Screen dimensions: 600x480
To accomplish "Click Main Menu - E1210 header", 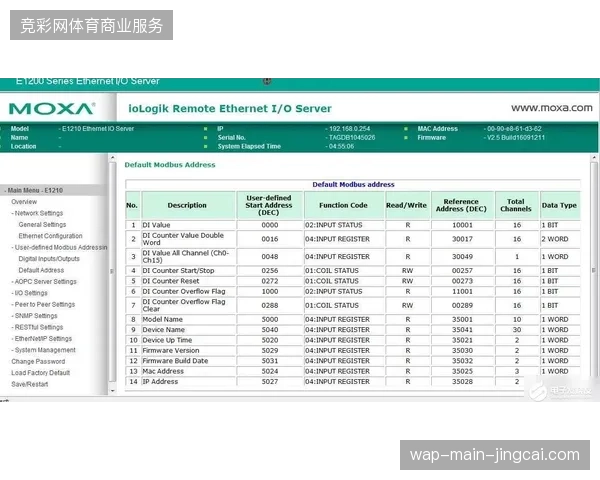I will 35,190.
